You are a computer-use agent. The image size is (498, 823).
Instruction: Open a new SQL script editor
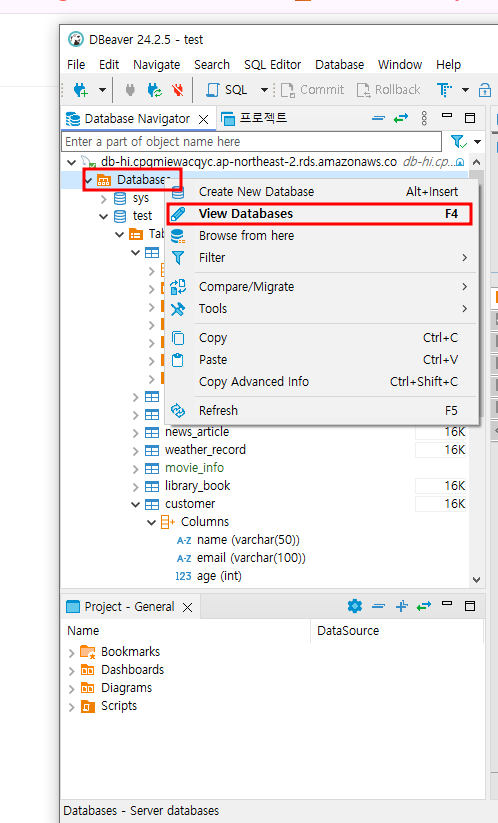tap(227, 90)
